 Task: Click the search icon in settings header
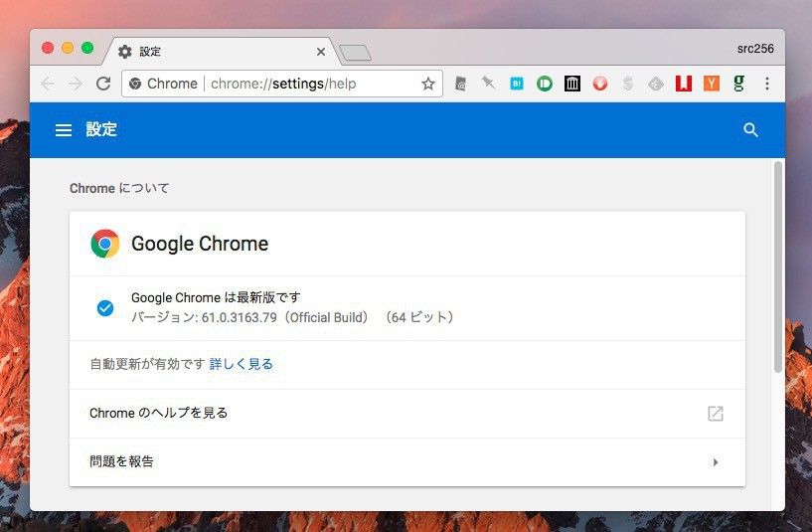coord(750,130)
